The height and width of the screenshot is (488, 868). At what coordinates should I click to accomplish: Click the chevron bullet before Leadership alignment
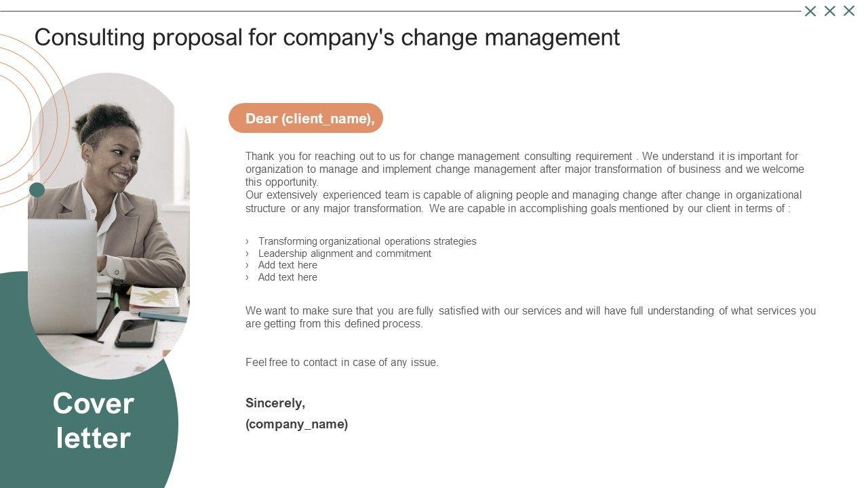[248, 253]
